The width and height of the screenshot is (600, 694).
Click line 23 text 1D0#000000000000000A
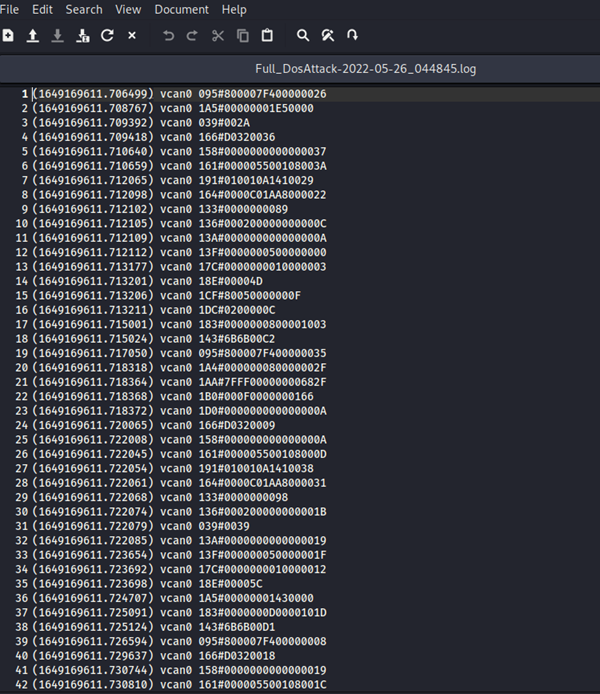262,411
